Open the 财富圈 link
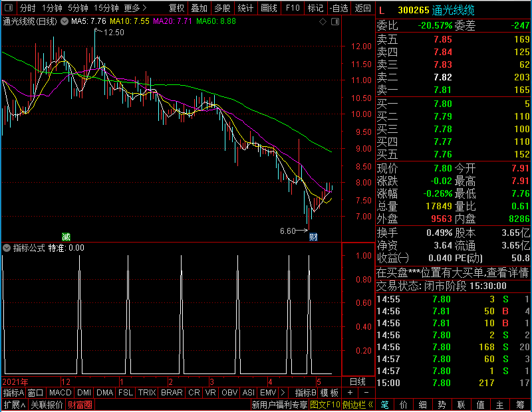Viewport: 532px width, 412px height. (x=80, y=405)
